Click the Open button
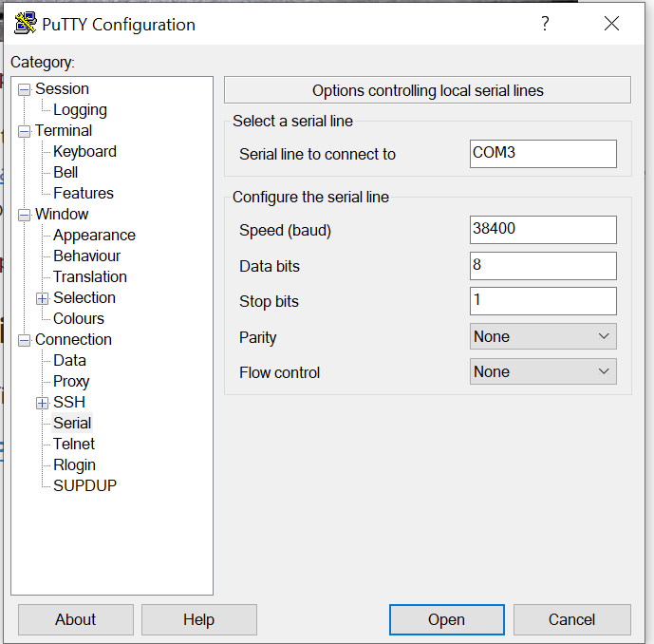Viewport: 654px width, 644px height. 447,620
